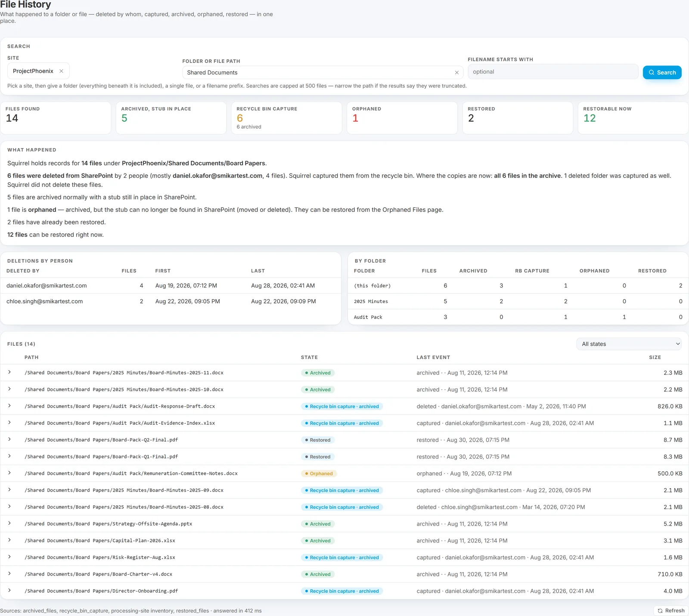Select the 2025 Minutes folder row
The height and width of the screenshot is (616, 689).
pos(518,301)
